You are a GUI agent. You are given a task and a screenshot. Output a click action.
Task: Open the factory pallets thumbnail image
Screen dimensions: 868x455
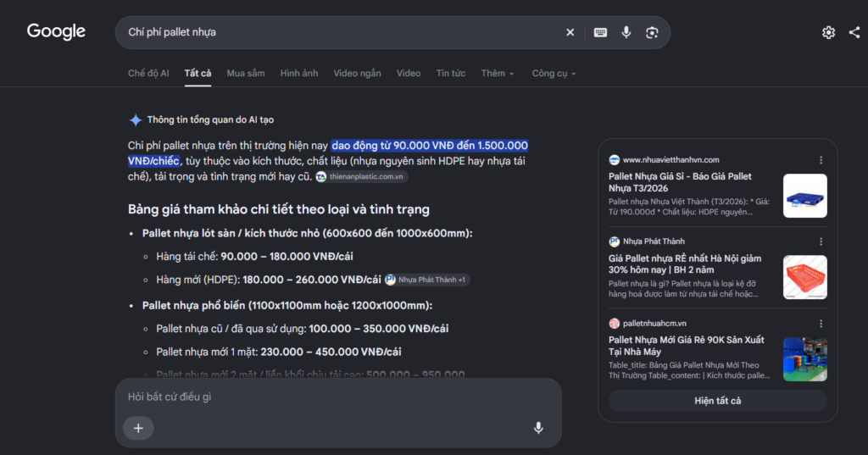805,359
